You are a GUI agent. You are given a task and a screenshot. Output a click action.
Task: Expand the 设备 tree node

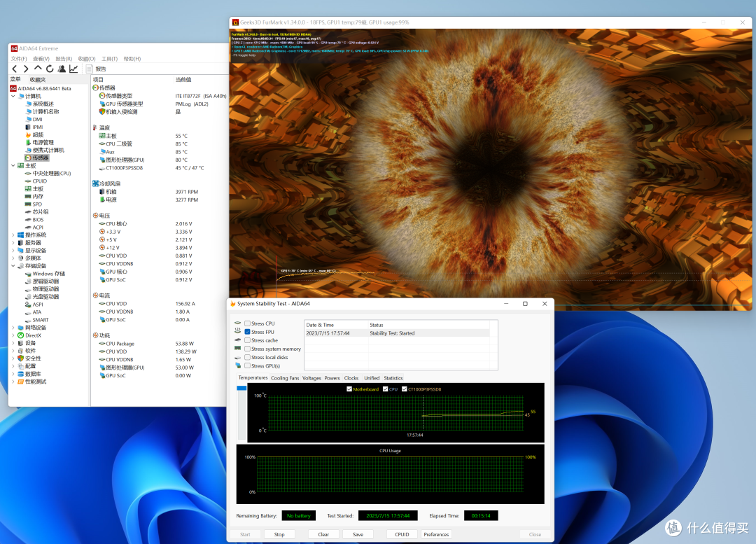coord(13,343)
